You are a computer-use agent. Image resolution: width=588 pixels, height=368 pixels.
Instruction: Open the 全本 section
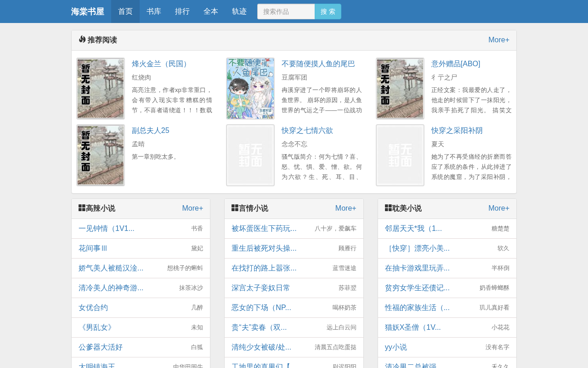pyautogui.click(x=211, y=11)
